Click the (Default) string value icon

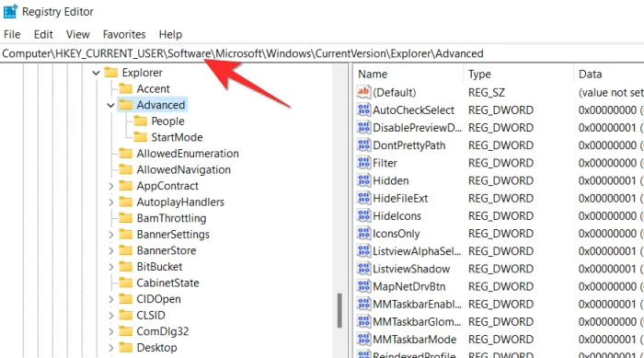[x=364, y=92]
